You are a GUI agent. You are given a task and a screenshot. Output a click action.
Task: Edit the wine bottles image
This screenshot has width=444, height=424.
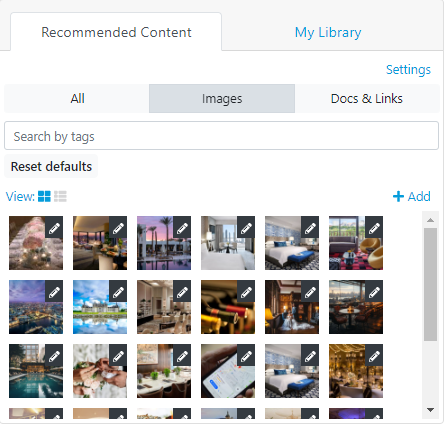[x=246, y=293]
